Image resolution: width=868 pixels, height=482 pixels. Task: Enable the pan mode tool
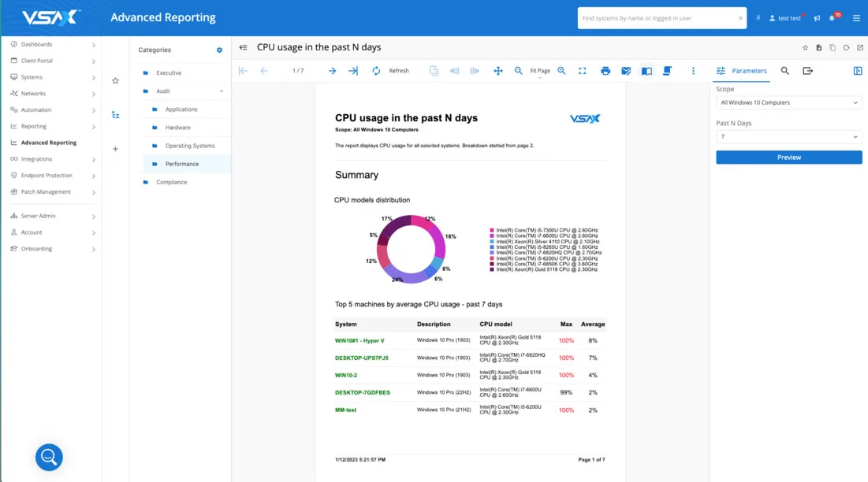pyautogui.click(x=498, y=71)
